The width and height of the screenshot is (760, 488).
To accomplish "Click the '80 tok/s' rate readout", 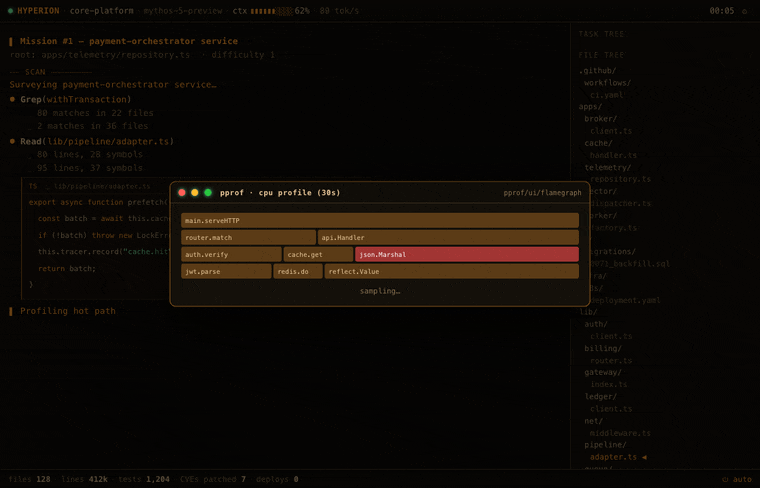I will 339,11.
